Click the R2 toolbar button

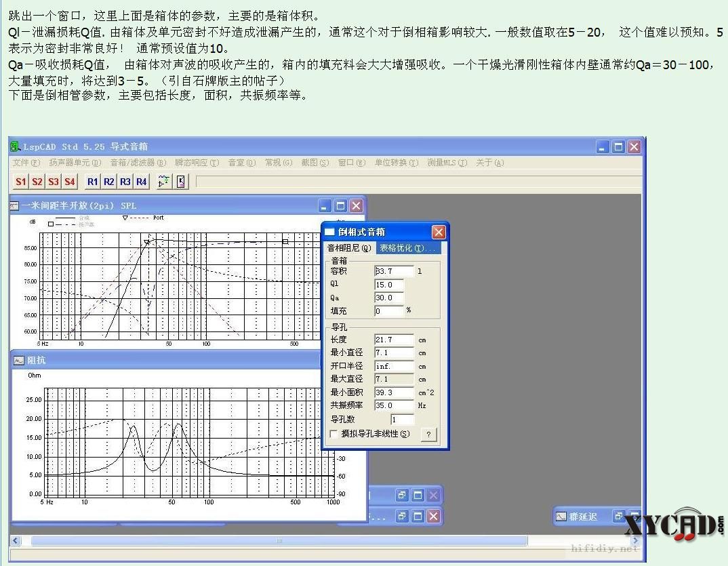pyautogui.click(x=109, y=182)
